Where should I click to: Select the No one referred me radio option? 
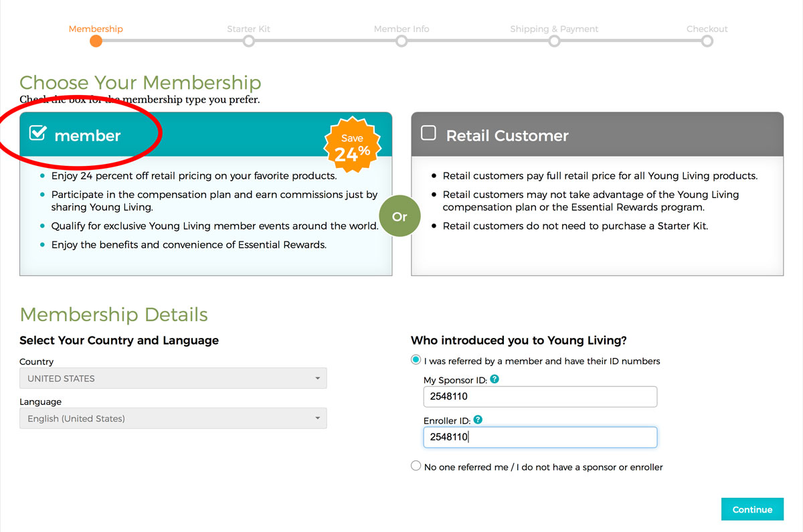tap(416, 466)
